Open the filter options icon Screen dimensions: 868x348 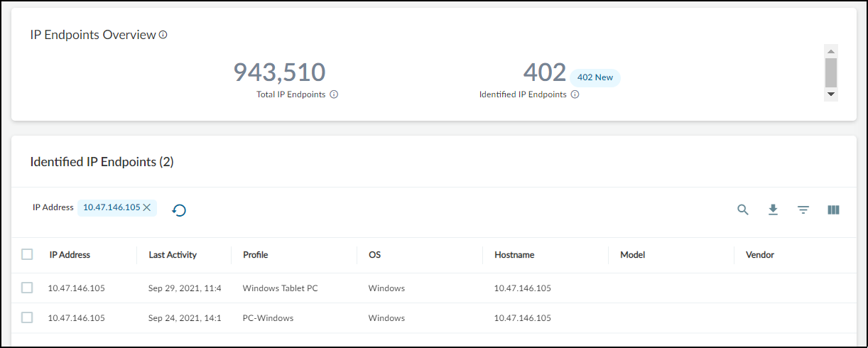click(x=803, y=210)
